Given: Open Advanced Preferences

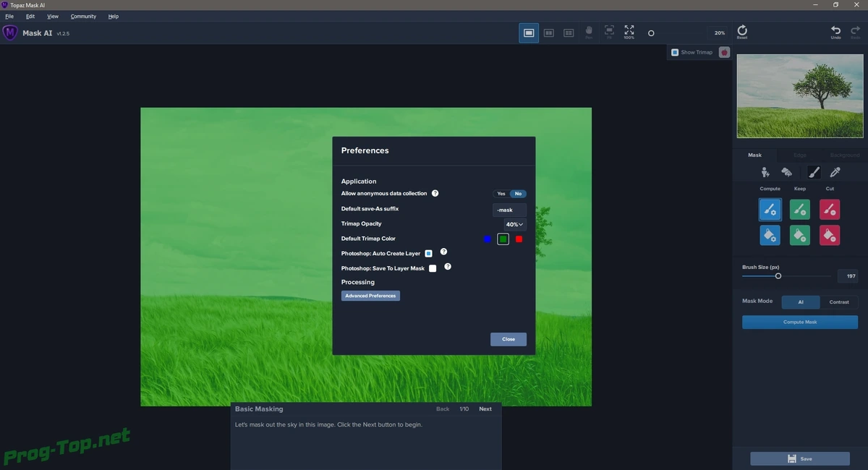Looking at the screenshot, I should [x=370, y=296].
